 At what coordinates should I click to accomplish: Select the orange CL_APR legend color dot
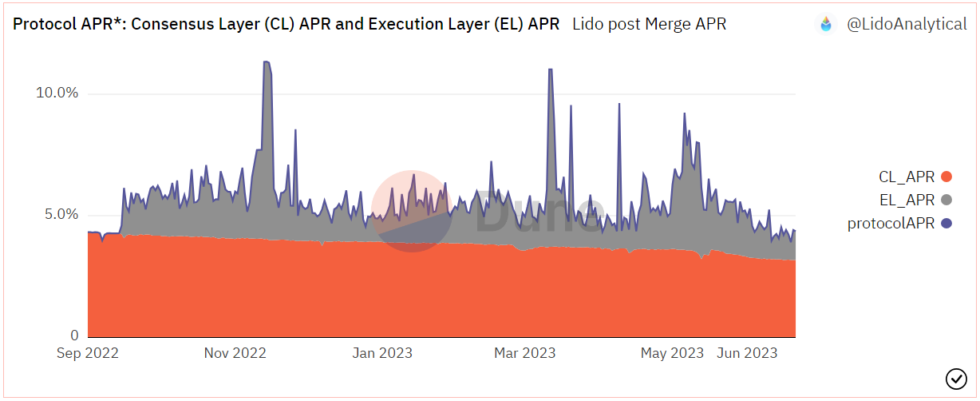946,177
